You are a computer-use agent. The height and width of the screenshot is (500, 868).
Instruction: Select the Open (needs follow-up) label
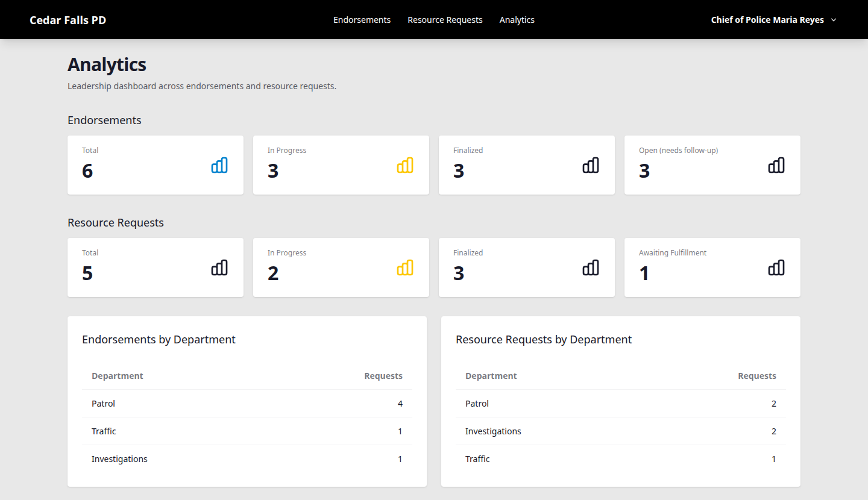pos(678,151)
